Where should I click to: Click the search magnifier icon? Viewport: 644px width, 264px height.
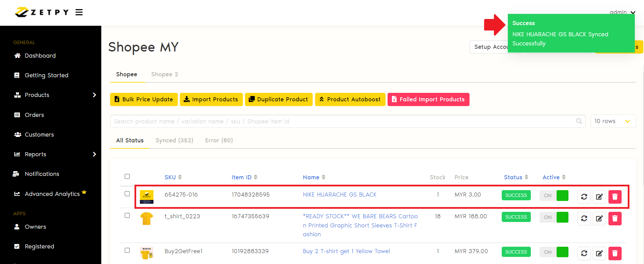[x=579, y=121]
